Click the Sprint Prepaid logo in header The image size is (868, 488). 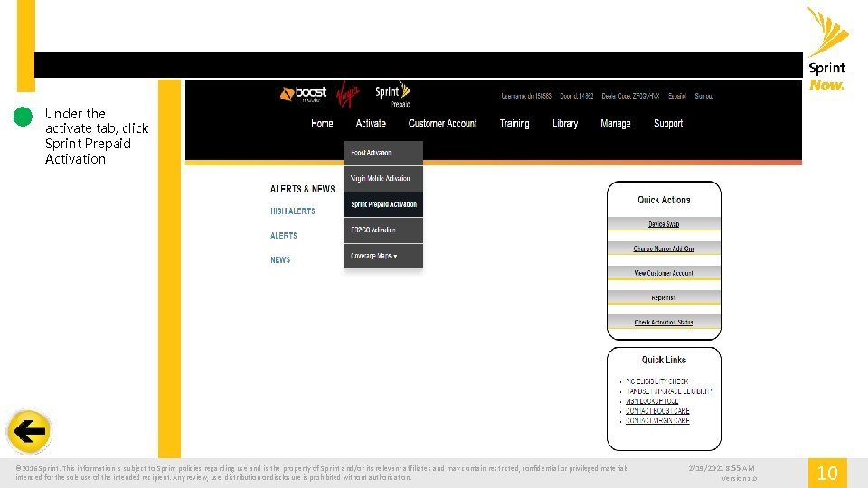click(392, 95)
